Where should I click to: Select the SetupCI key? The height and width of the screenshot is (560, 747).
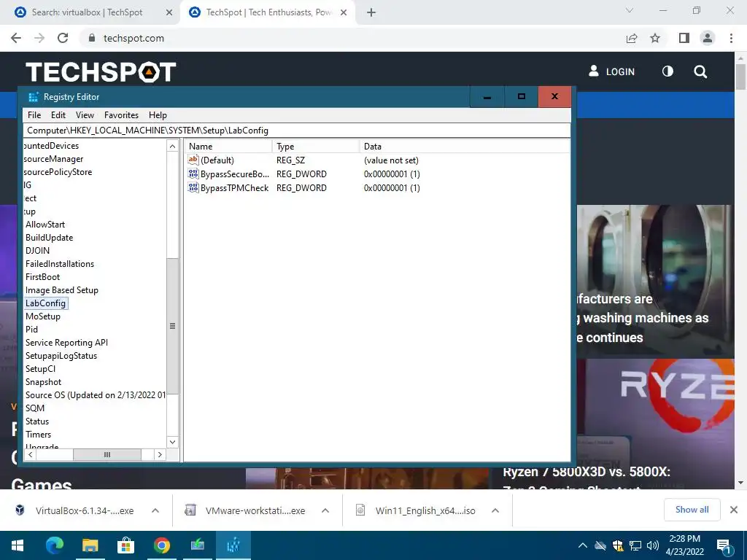pos(41,368)
